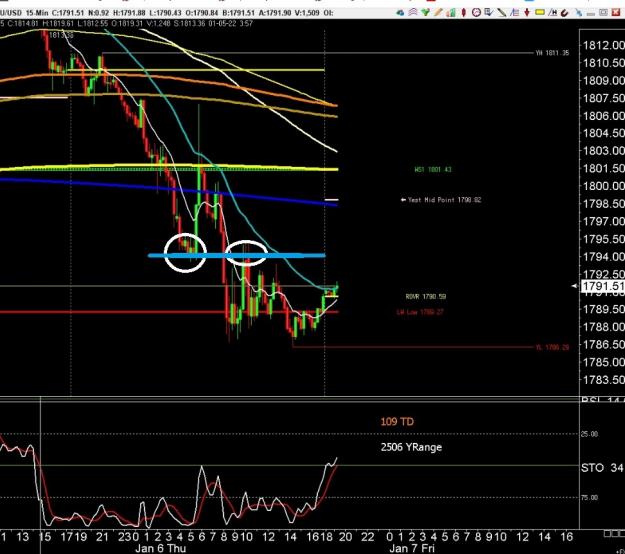Click the '01-05-22' date in the second header row
The height and width of the screenshot is (554, 625).
click(x=223, y=24)
